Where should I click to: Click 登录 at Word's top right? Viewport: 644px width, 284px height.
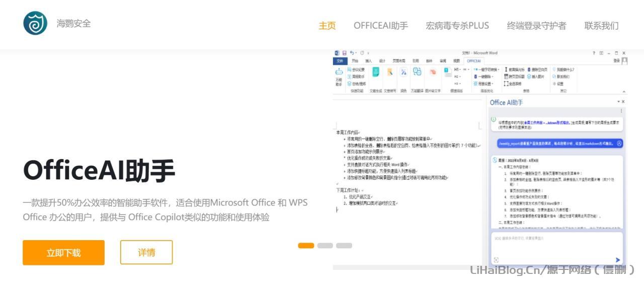coord(617,61)
